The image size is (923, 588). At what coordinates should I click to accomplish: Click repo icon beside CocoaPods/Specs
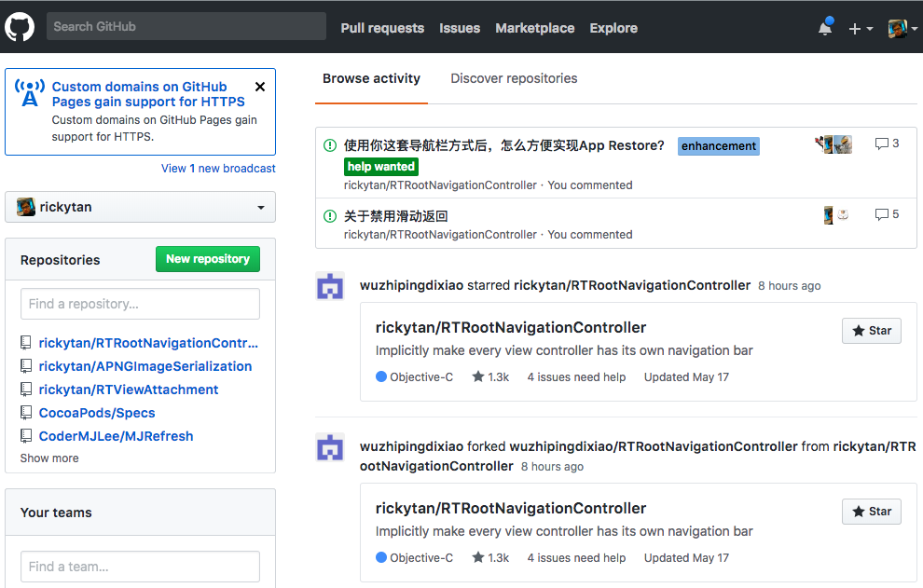[x=26, y=413]
